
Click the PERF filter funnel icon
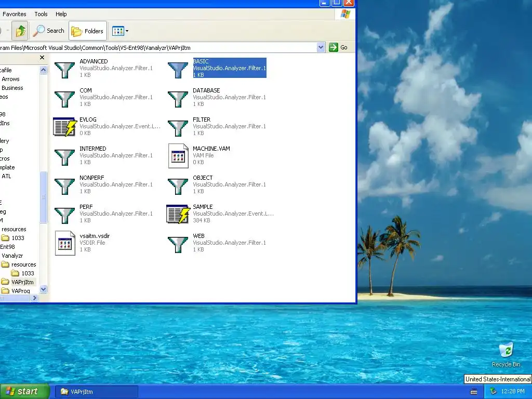point(64,216)
